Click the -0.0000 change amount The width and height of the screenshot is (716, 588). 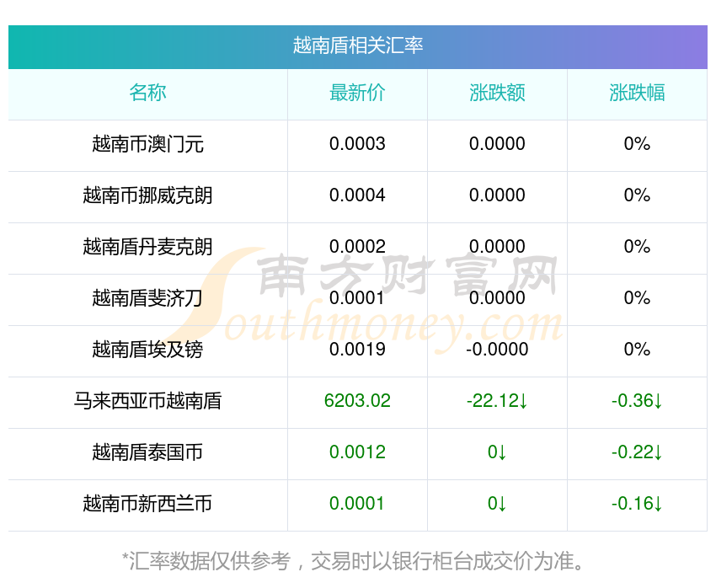[x=497, y=350]
